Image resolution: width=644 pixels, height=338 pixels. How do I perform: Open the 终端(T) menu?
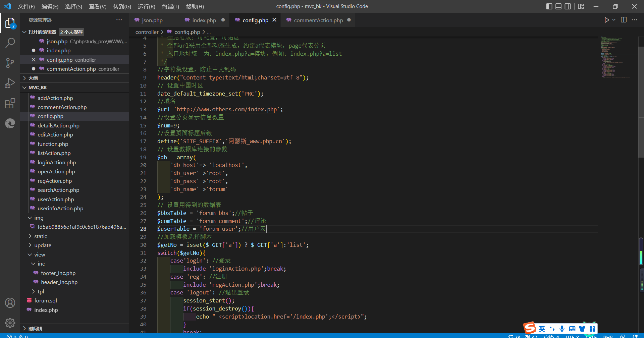click(x=170, y=6)
